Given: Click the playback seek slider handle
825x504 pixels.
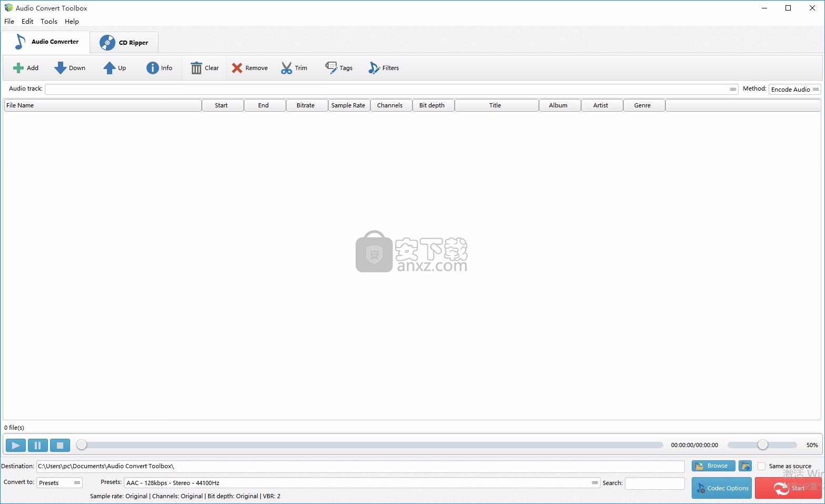Looking at the screenshot, I should pos(82,445).
